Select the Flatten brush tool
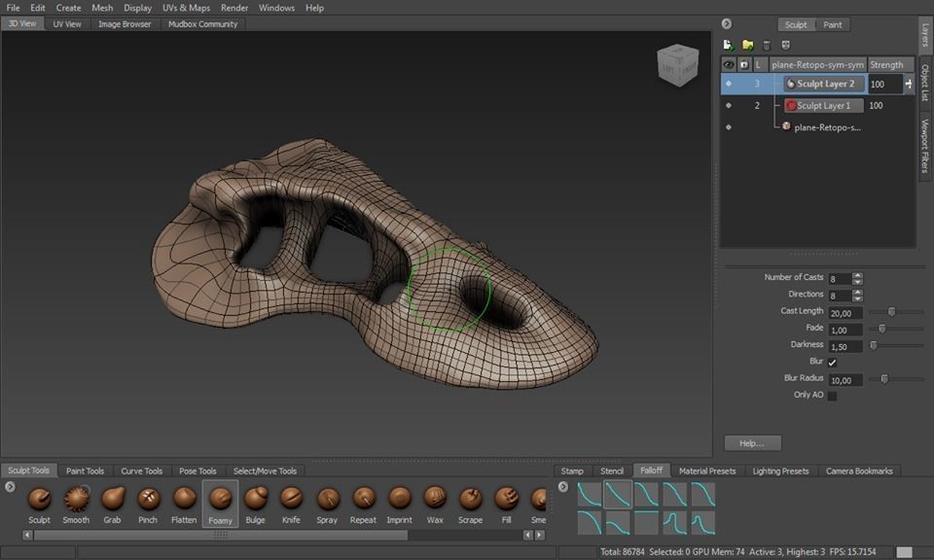Screen dimensions: 934x560 (x=184, y=505)
